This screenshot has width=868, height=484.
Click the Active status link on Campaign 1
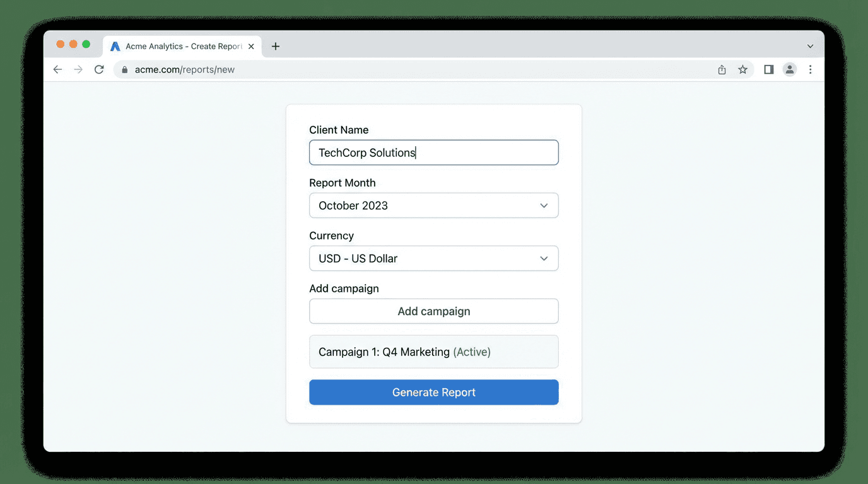pyautogui.click(x=472, y=352)
